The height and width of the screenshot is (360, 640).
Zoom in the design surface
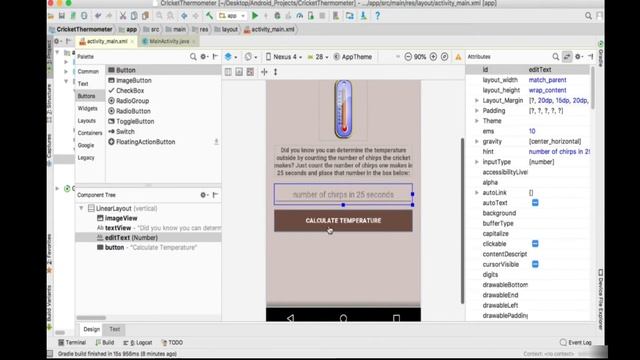click(433, 57)
